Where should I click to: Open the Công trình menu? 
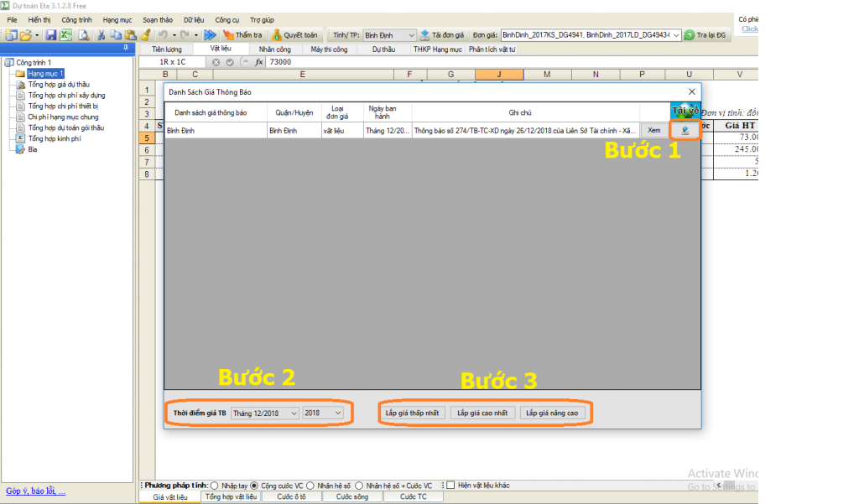[x=76, y=18]
